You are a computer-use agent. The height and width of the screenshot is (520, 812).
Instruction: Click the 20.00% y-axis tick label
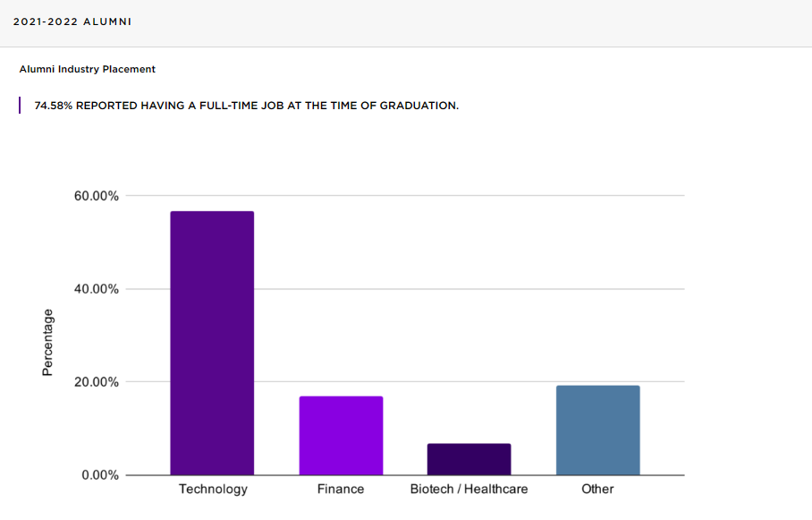point(97,382)
